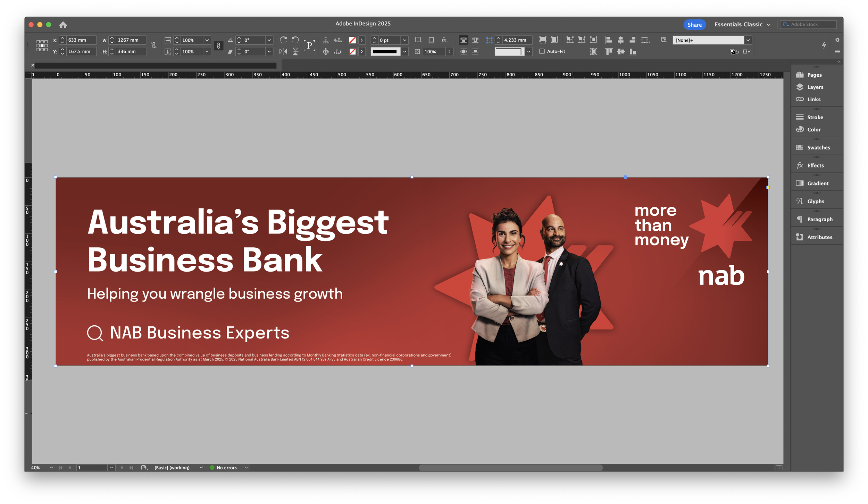Enable the Auto-Fit checkbox

pos(542,51)
